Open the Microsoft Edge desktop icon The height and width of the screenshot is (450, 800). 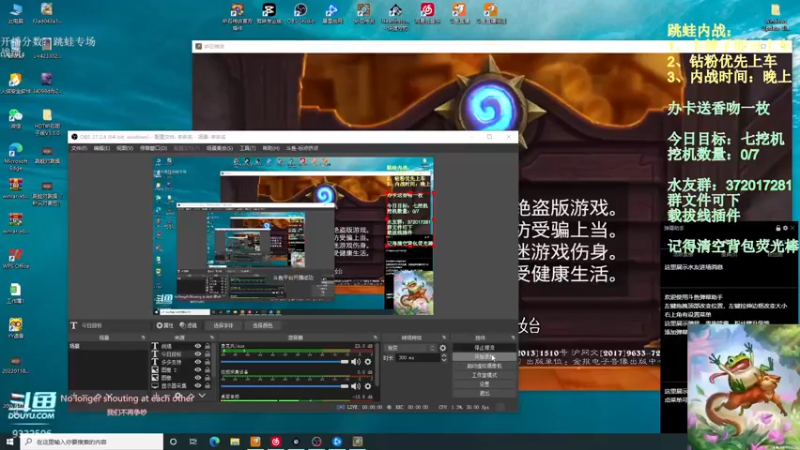(x=15, y=156)
